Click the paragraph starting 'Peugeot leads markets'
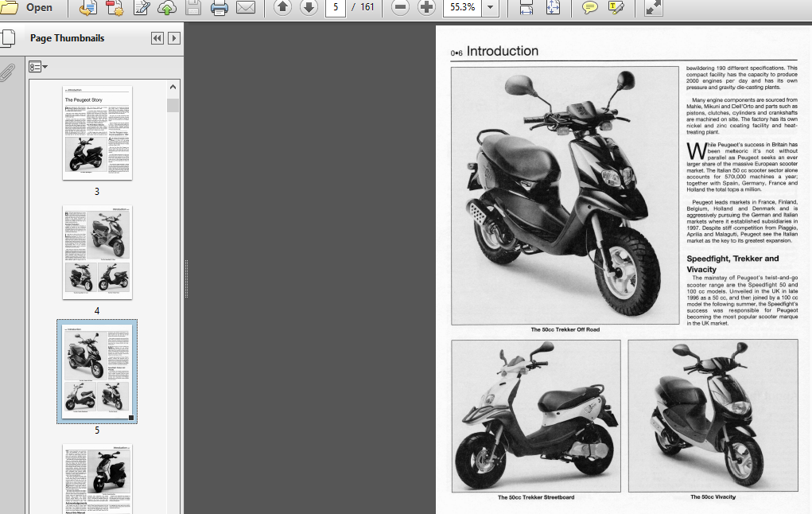The width and height of the screenshot is (812, 514). (742, 221)
